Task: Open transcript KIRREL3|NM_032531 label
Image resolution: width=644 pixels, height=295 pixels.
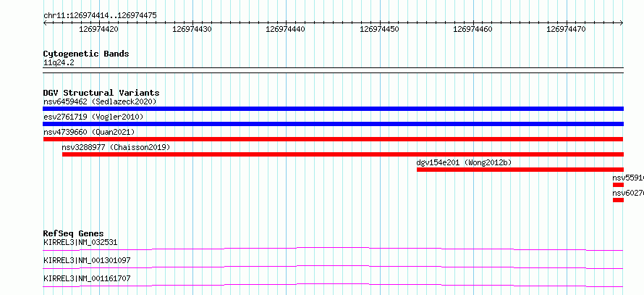Action: point(80,242)
